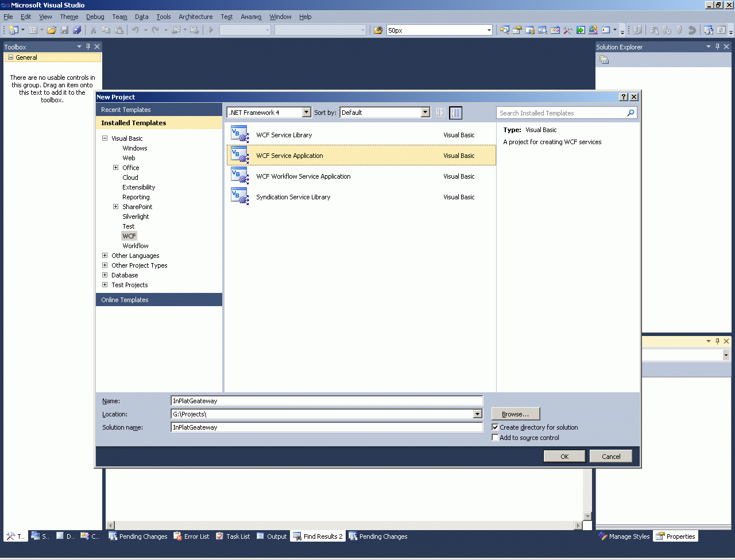Open the Sort by Default dropdown
The width and height of the screenshot is (735, 560).
click(425, 113)
